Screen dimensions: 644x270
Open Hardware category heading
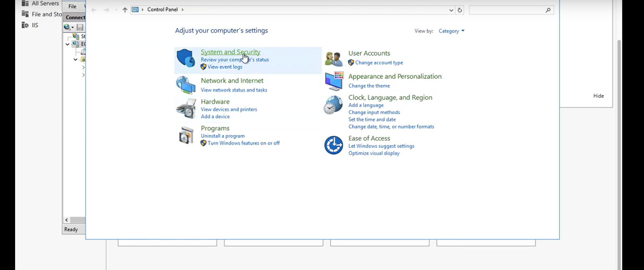coord(215,101)
